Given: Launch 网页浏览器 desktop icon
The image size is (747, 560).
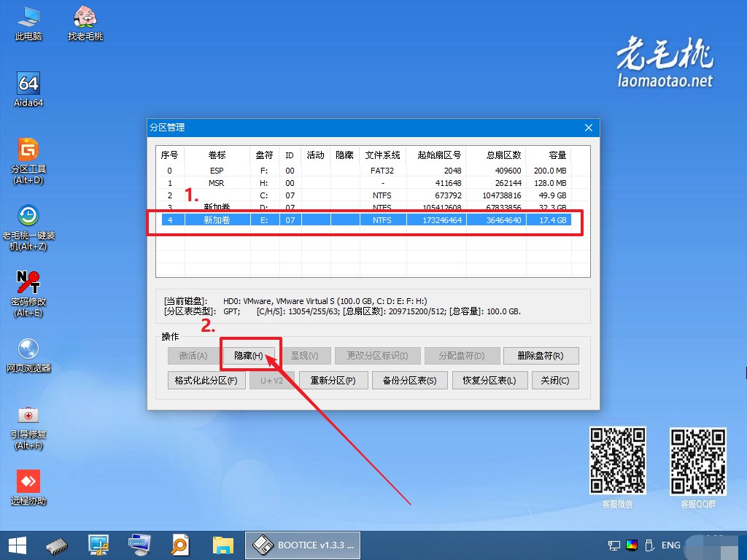Looking at the screenshot, I should point(28,355).
